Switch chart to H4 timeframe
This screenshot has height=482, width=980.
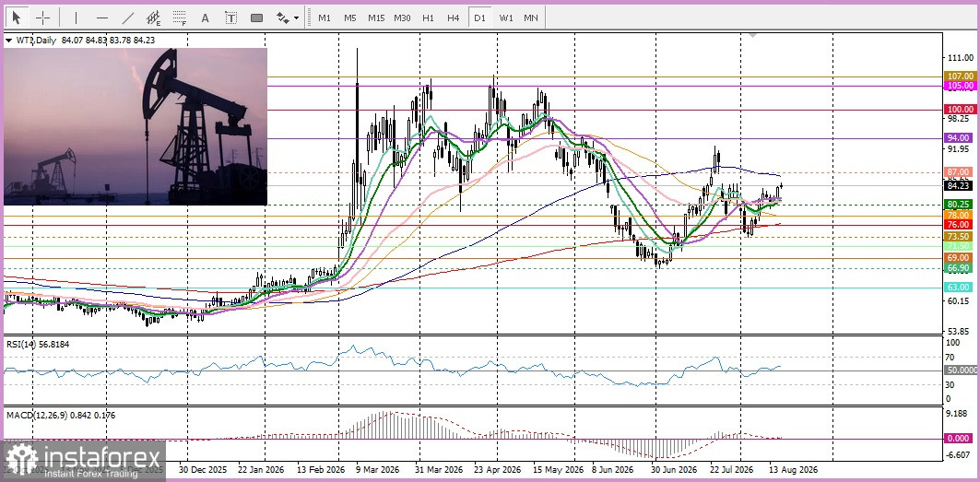(x=454, y=18)
